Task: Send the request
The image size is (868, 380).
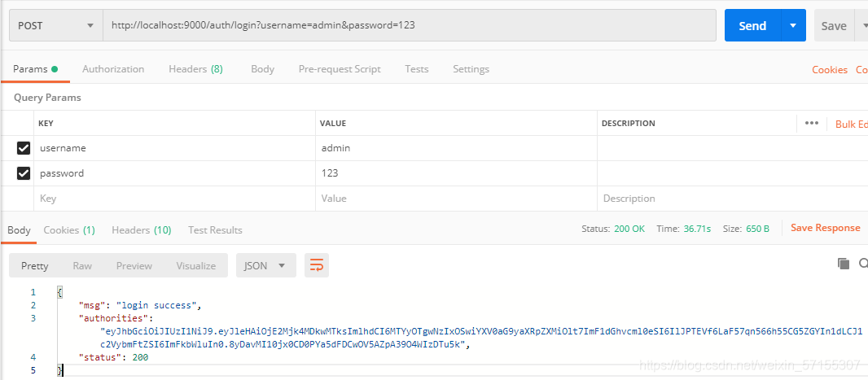Action: point(752,25)
